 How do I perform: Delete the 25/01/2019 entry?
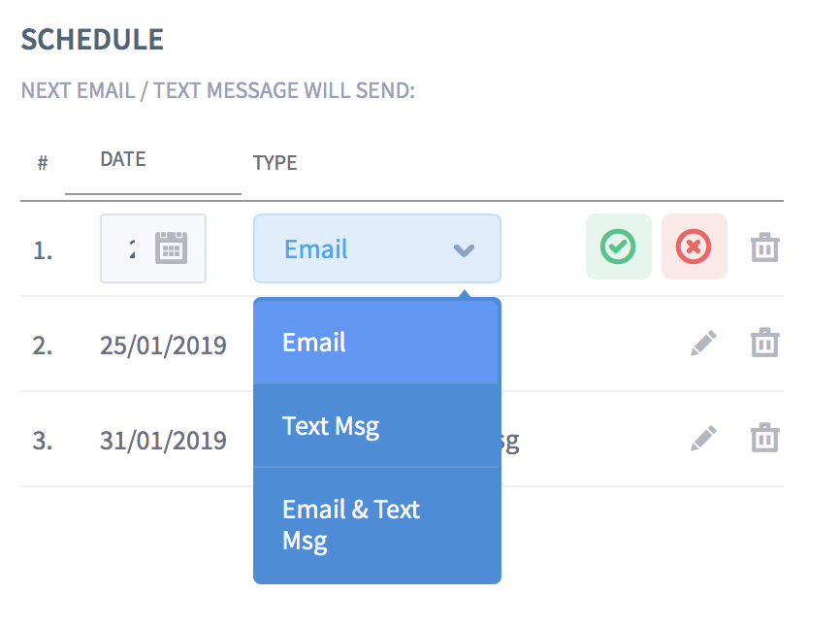click(x=764, y=343)
